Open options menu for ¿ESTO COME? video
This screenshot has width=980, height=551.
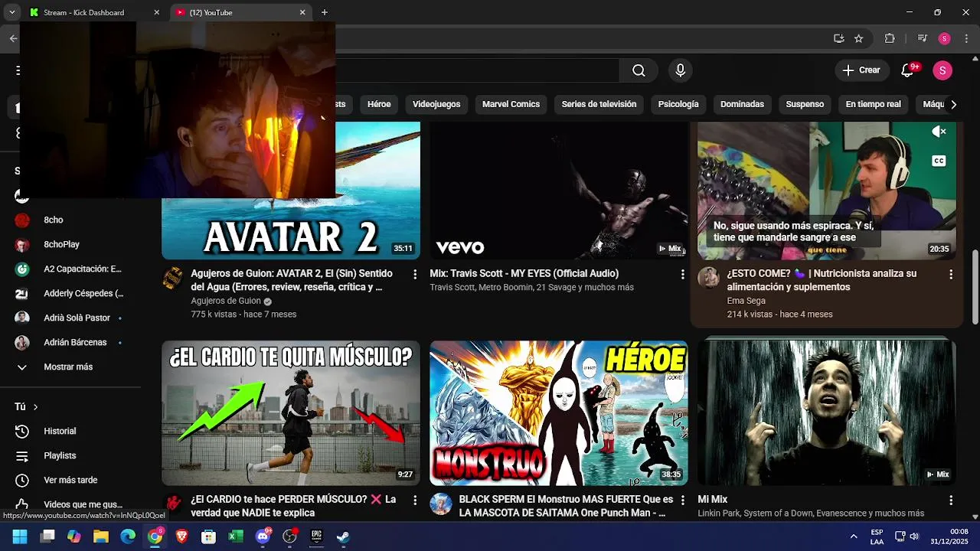(x=951, y=274)
